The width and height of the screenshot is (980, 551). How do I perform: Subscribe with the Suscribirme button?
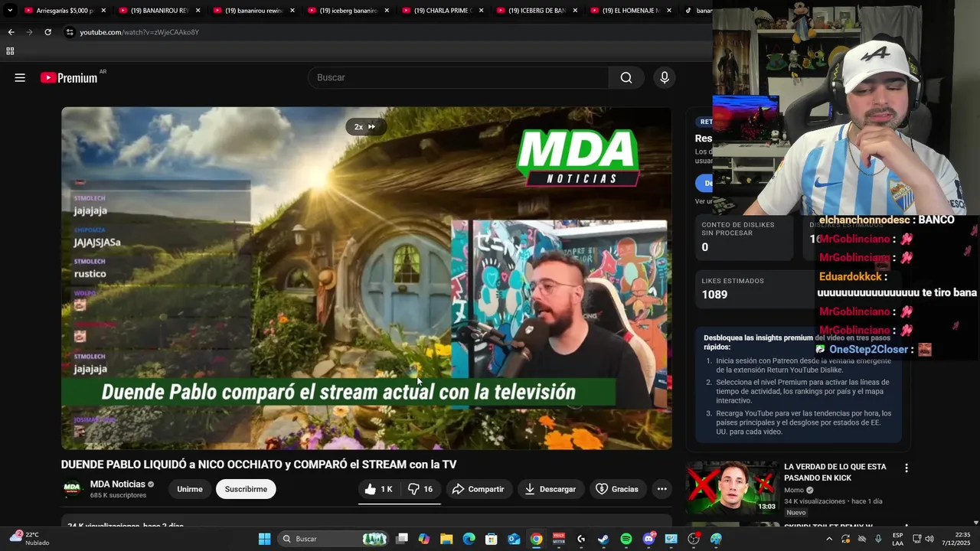click(246, 489)
